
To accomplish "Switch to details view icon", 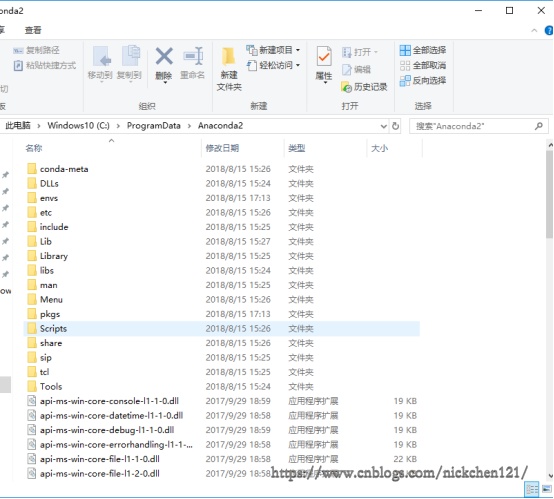I will coord(531,489).
